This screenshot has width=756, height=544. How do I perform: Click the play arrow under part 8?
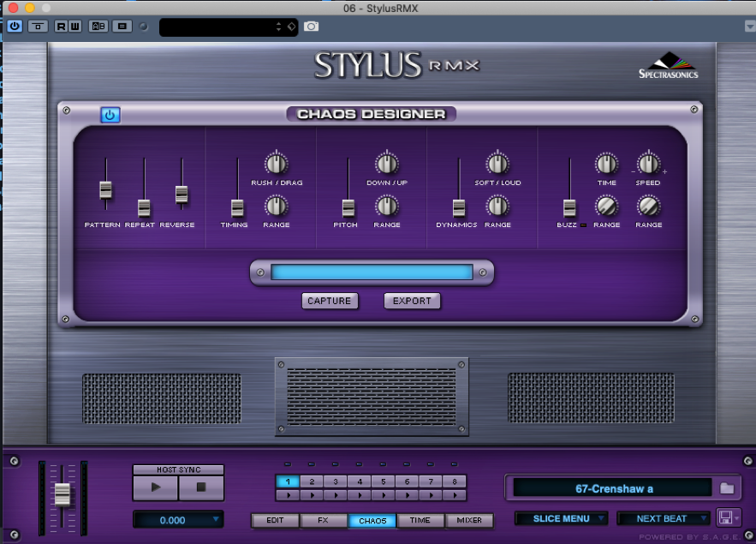pos(455,495)
